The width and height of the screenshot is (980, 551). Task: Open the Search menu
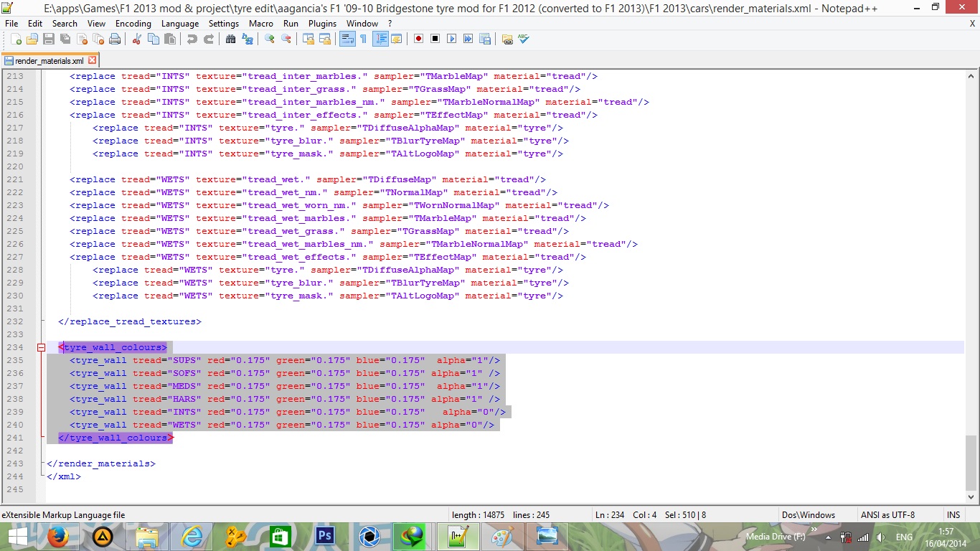point(65,23)
